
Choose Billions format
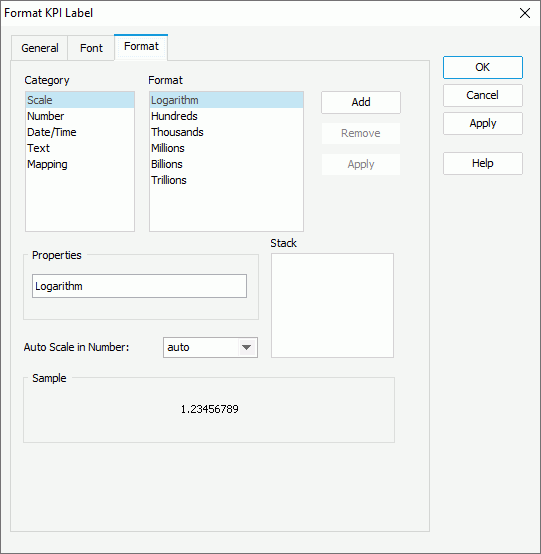226,164
